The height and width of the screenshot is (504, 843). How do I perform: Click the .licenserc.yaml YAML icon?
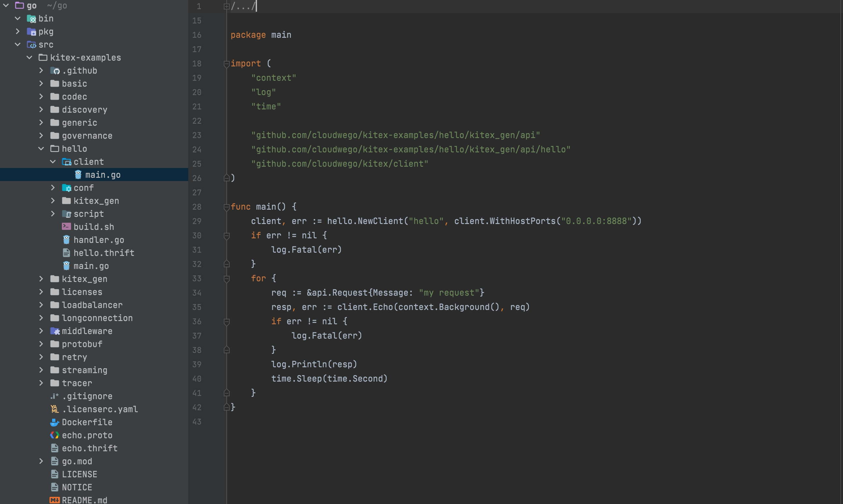tap(55, 409)
